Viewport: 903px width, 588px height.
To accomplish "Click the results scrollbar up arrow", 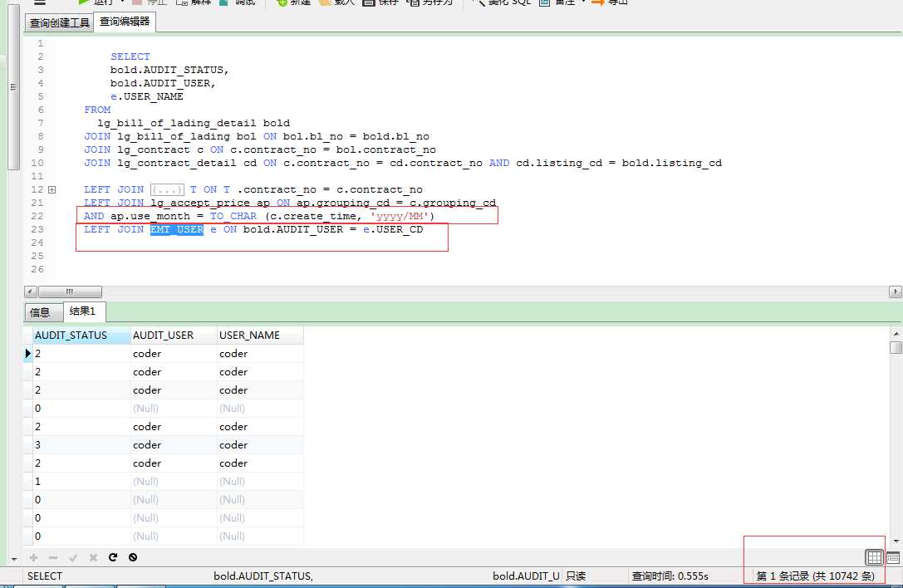I will (x=896, y=334).
